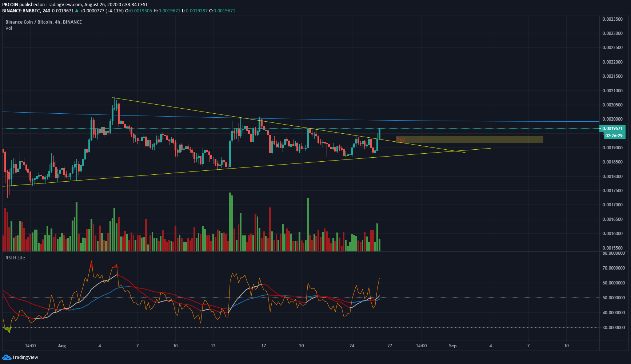
Task: Select the buy zone rectangle
Action: point(470,139)
